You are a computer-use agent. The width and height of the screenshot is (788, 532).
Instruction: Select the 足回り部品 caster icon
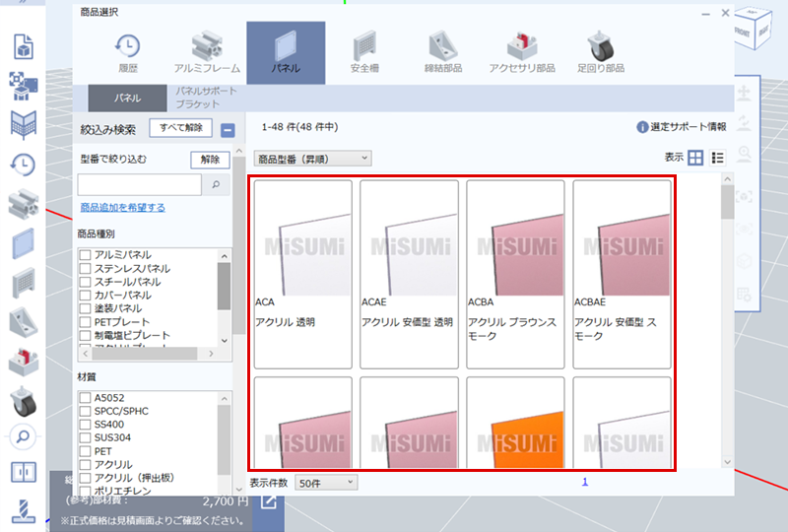600,51
